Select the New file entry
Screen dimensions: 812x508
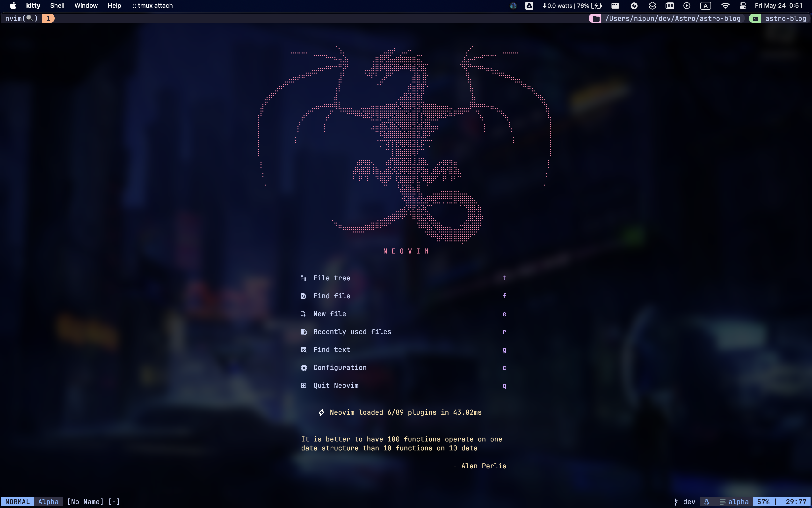click(404, 314)
